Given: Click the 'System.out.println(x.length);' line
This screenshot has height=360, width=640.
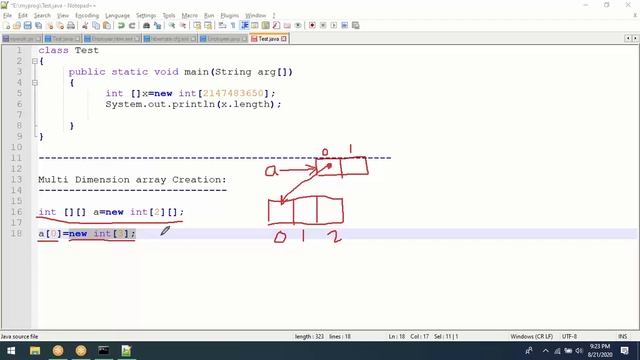Looking at the screenshot, I should click(x=193, y=104).
